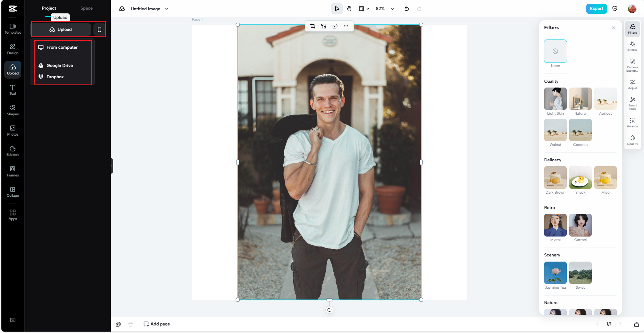
Task: Open the Remove background tool
Action: [x=632, y=65]
